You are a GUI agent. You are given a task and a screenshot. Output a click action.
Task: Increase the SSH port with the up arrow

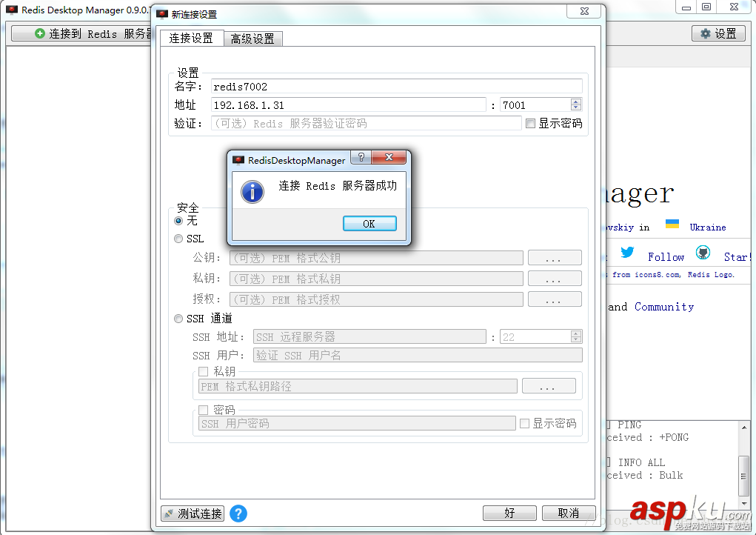[575, 333]
